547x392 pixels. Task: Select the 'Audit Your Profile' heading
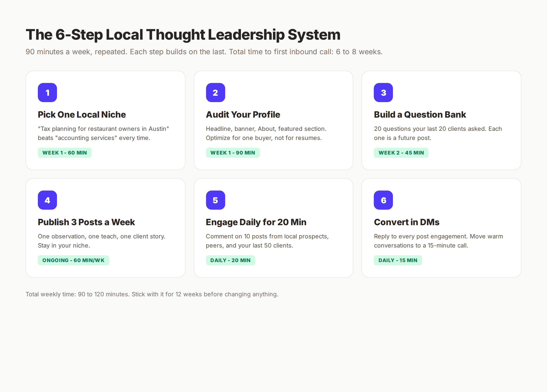coord(243,115)
